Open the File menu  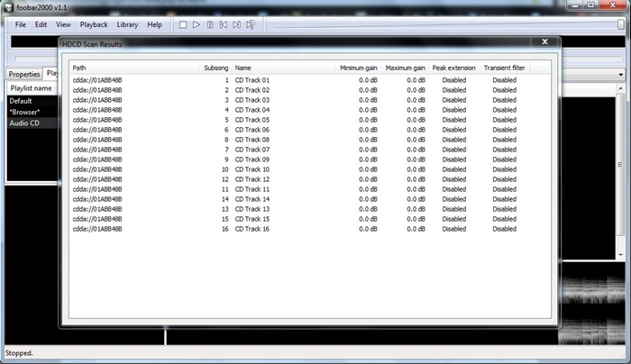coord(20,24)
